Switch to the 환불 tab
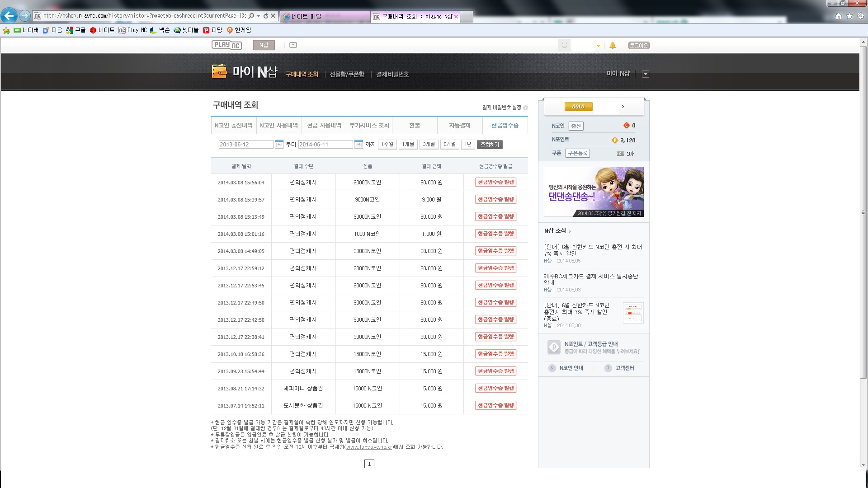Viewport: 868px width, 488px height. pyautogui.click(x=415, y=126)
